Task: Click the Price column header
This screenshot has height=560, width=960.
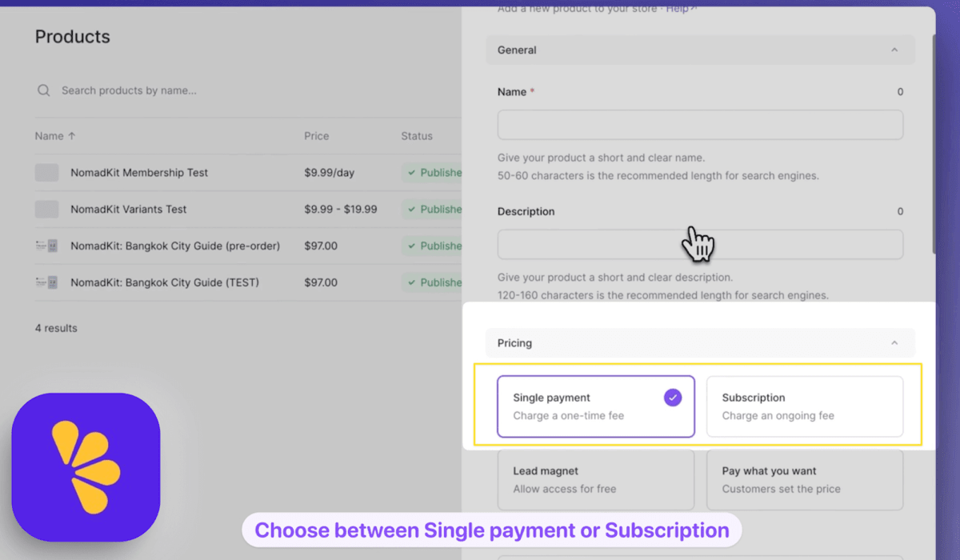Action: (316, 136)
